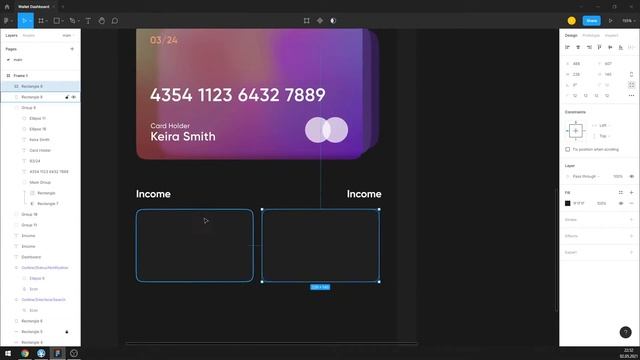Hide the fill using eye icon
Screen dimensions: 640x360
621,203
